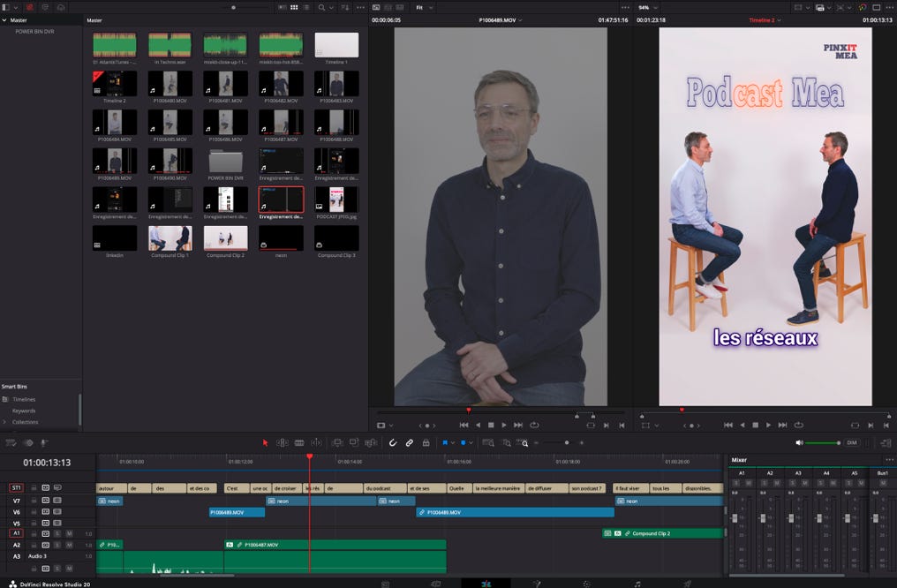The height and width of the screenshot is (588, 897).
Task: Mute the A1 audio track
Action: click(x=69, y=533)
